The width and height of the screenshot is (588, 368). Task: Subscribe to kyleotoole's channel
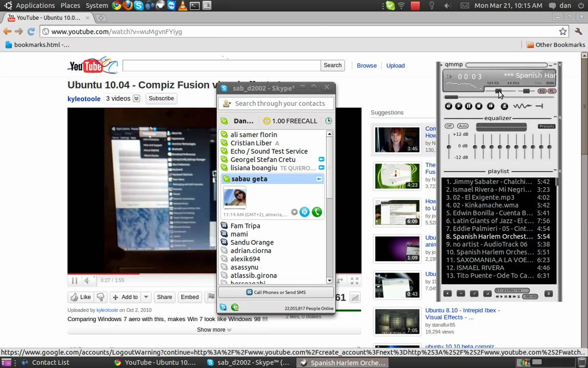tap(161, 98)
